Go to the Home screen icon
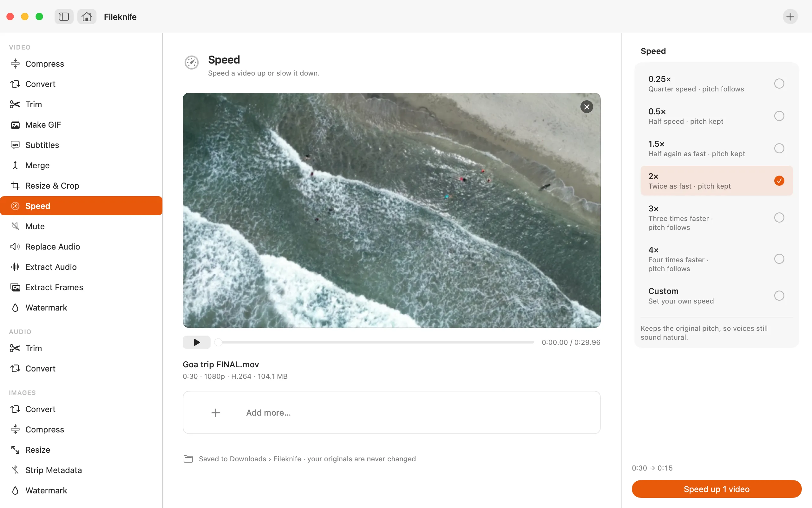Viewport: 812px width, 508px height. pos(87,17)
